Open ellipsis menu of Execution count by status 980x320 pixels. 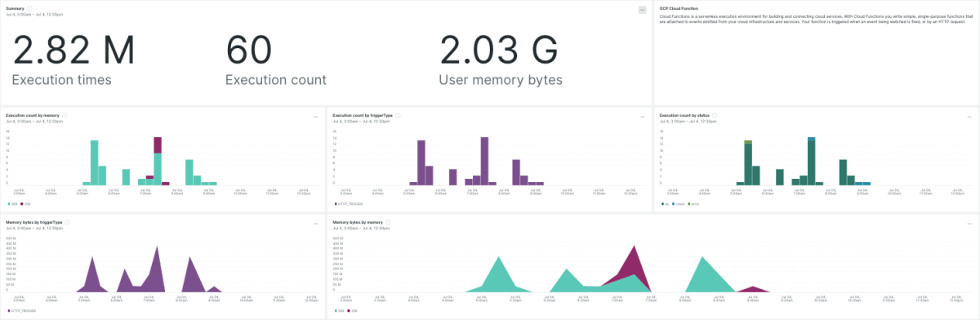click(969, 117)
